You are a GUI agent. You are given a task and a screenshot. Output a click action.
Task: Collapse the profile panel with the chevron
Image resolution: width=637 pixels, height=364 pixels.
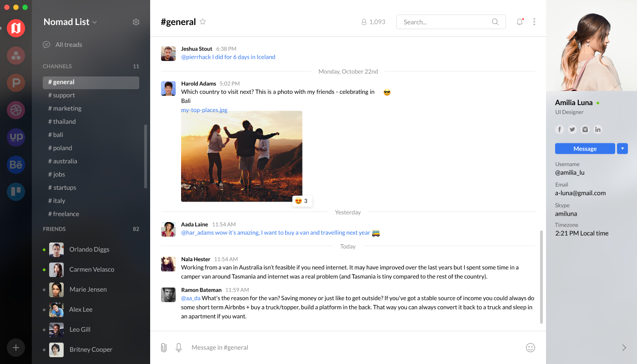[624, 348]
